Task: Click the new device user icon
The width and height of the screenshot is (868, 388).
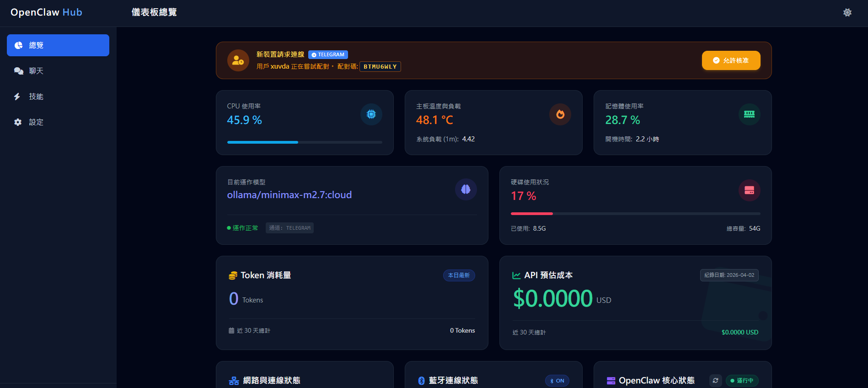Action: [x=238, y=60]
